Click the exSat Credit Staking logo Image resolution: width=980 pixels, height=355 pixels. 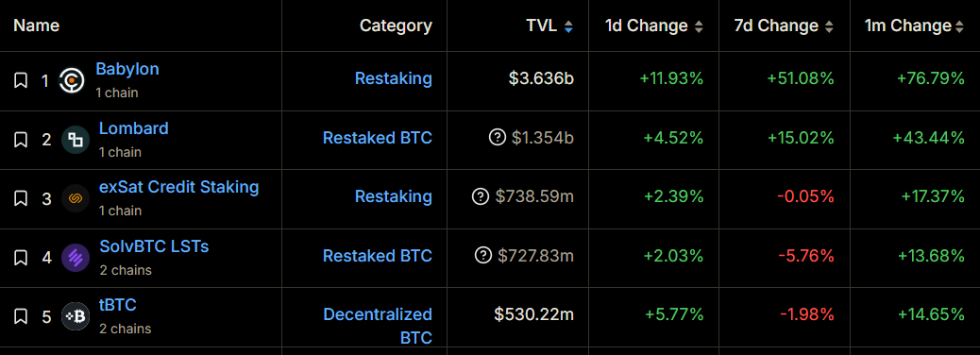[x=76, y=199]
